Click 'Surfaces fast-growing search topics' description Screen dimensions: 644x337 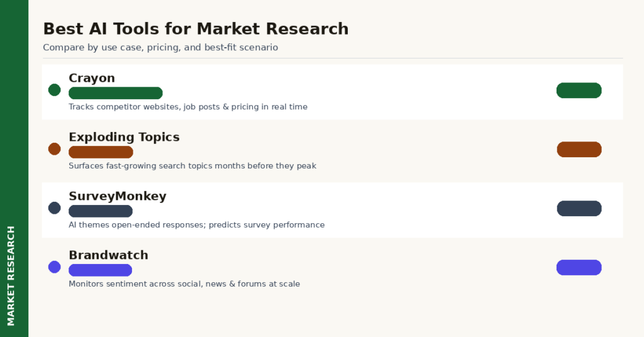pos(192,166)
